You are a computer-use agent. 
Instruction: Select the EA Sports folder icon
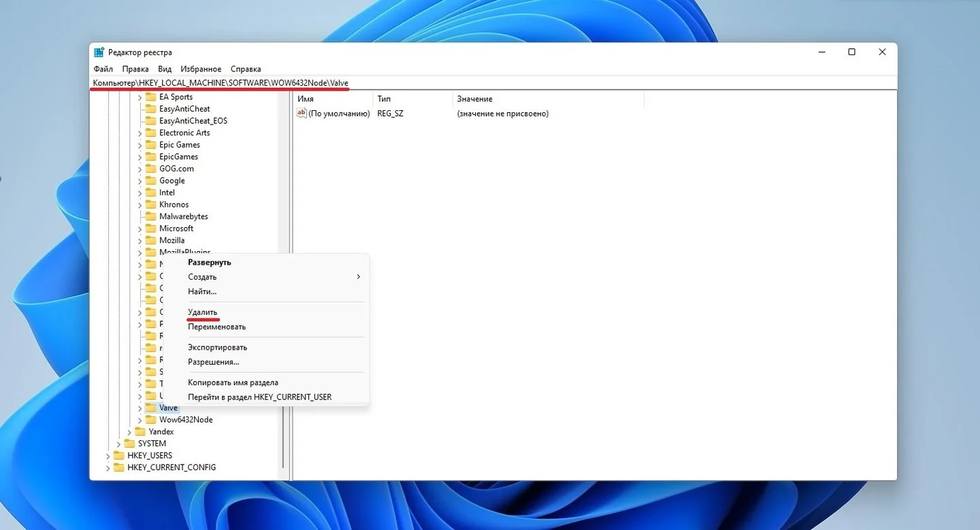click(151, 97)
